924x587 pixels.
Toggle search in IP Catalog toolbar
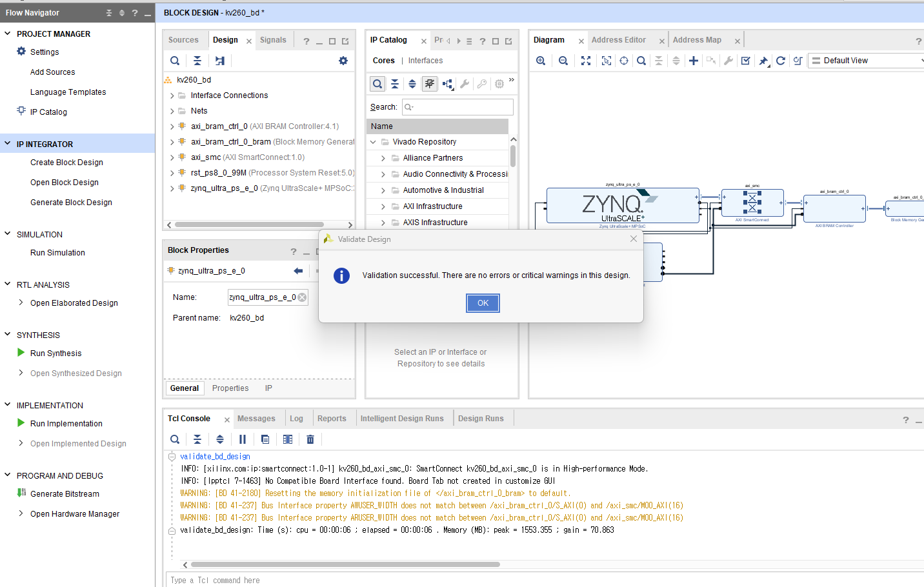(x=377, y=84)
